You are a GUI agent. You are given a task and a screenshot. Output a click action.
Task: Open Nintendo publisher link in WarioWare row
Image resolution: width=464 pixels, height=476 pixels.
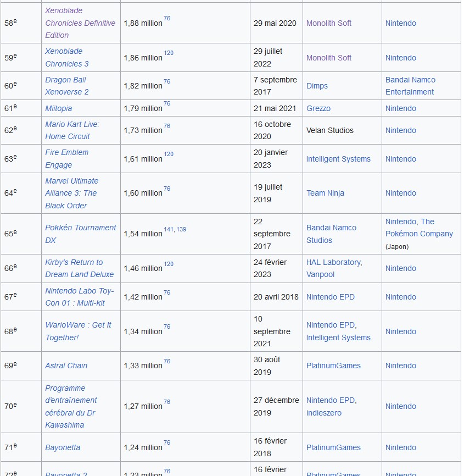point(401,331)
